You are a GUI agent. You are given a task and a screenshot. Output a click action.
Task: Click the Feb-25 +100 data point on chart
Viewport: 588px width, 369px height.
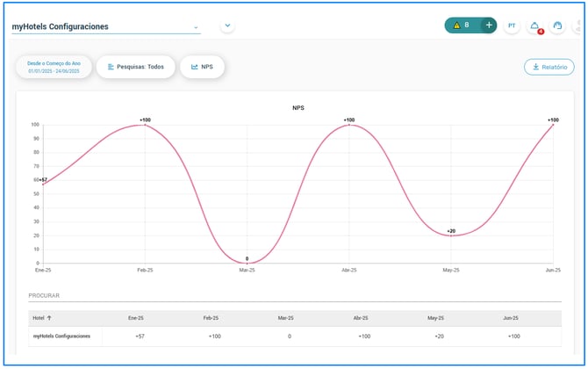tap(145, 125)
